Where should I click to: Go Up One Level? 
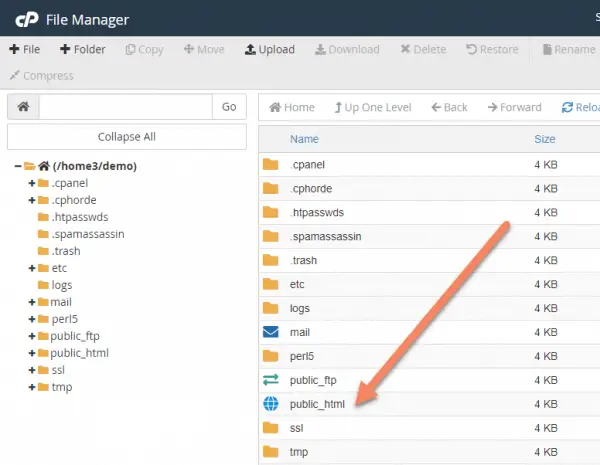(373, 107)
